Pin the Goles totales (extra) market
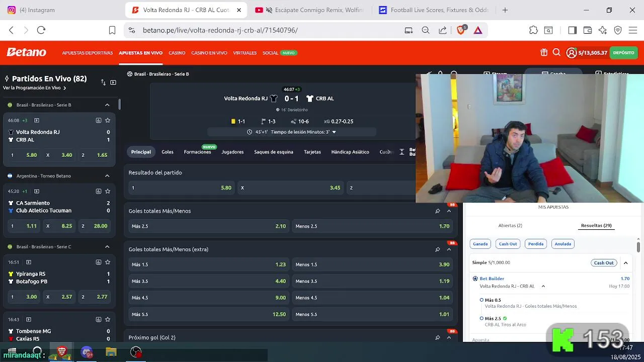The width and height of the screenshot is (644, 362). click(438, 249)
